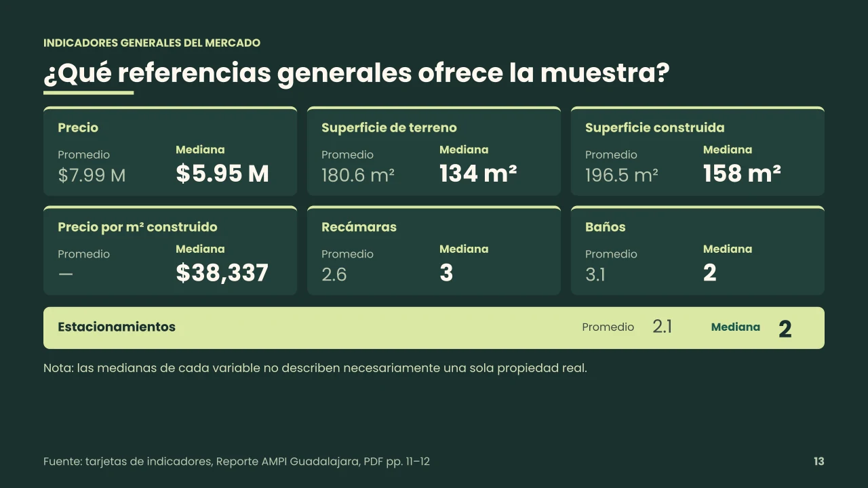Click the Fuente source line in the footer

tap(237, 462)
